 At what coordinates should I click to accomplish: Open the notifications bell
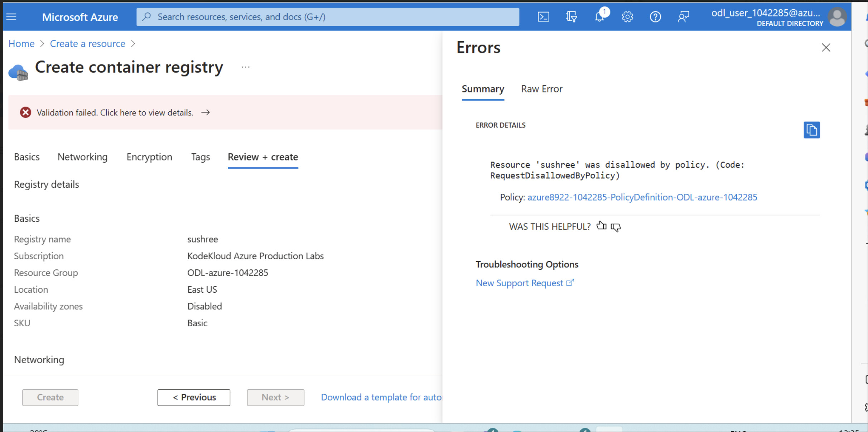[599, 17]
